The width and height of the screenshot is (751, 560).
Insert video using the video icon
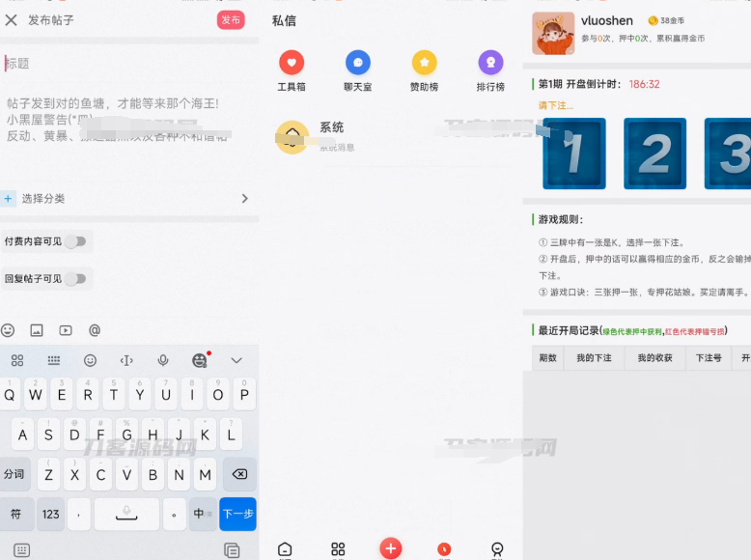[x=66, y=330]
